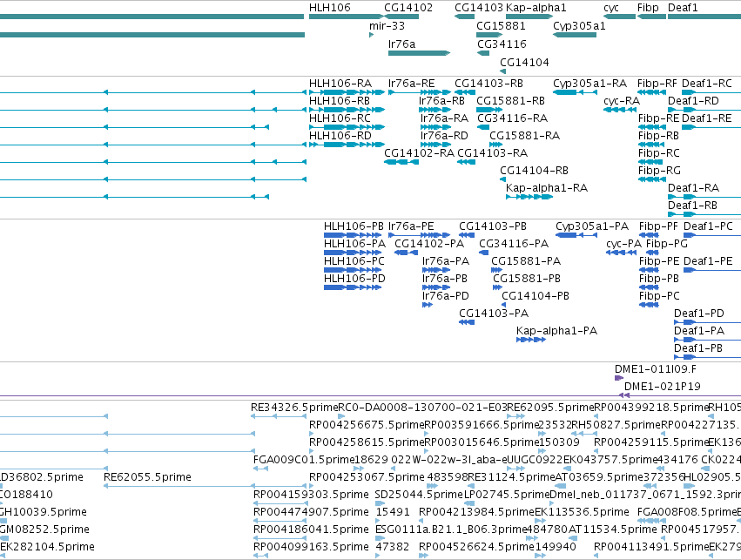This screenshot has height=560, width=741.
Task: Select the CG14104 gene label
Action: 524,63
